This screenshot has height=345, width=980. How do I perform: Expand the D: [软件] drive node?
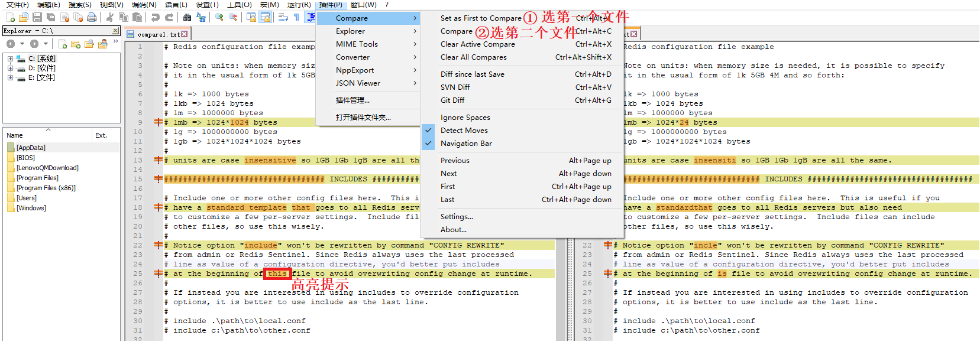[x=10, y=68]
